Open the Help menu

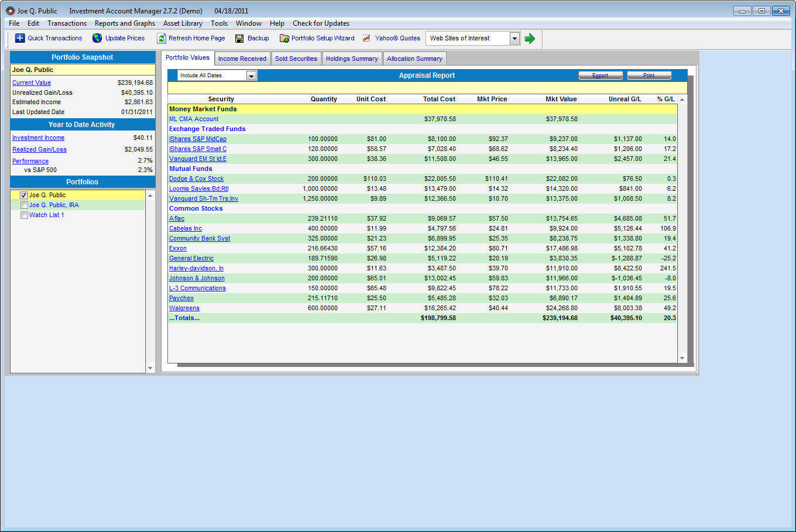[277, 23]
